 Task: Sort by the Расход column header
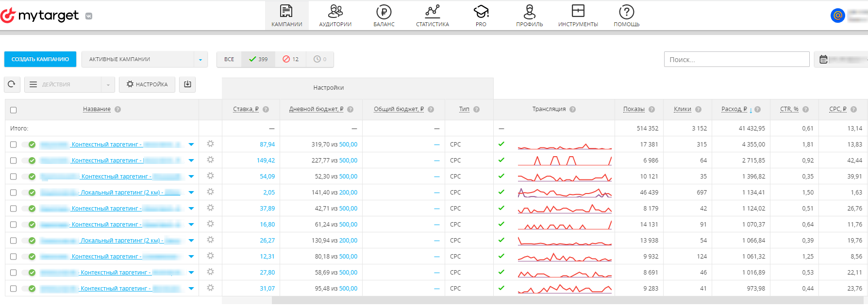[x=734, y=109]
